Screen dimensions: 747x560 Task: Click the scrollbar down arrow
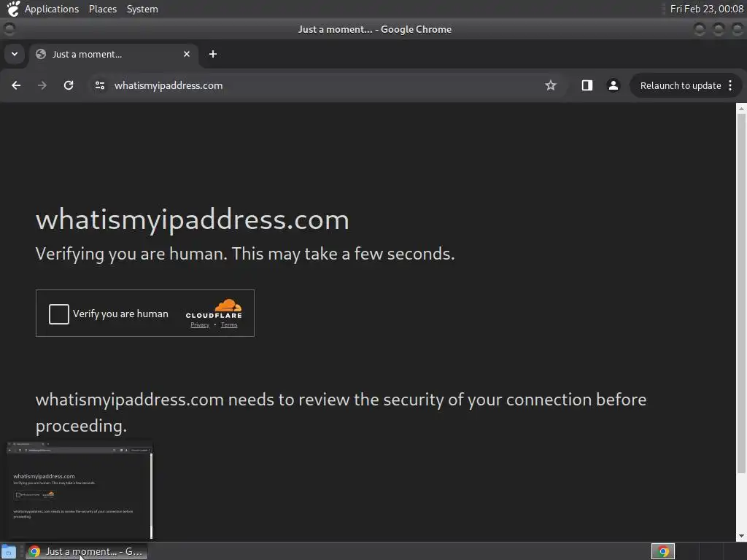[x=741, y=536]
